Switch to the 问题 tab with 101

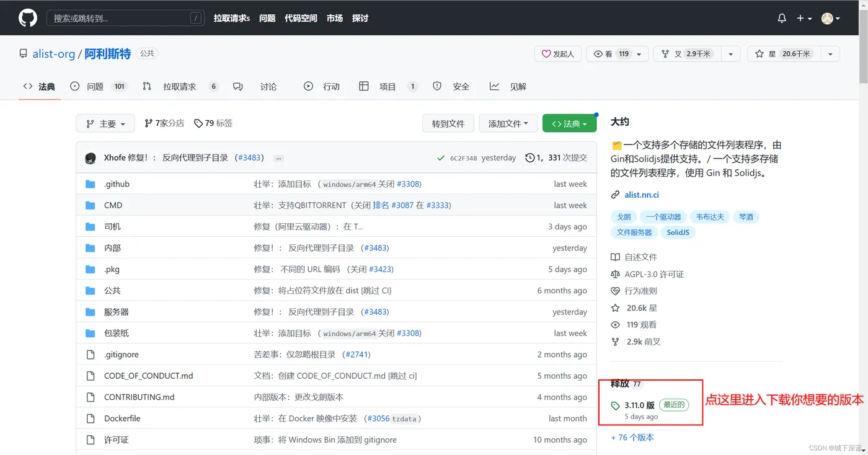(x=99, y=86)
